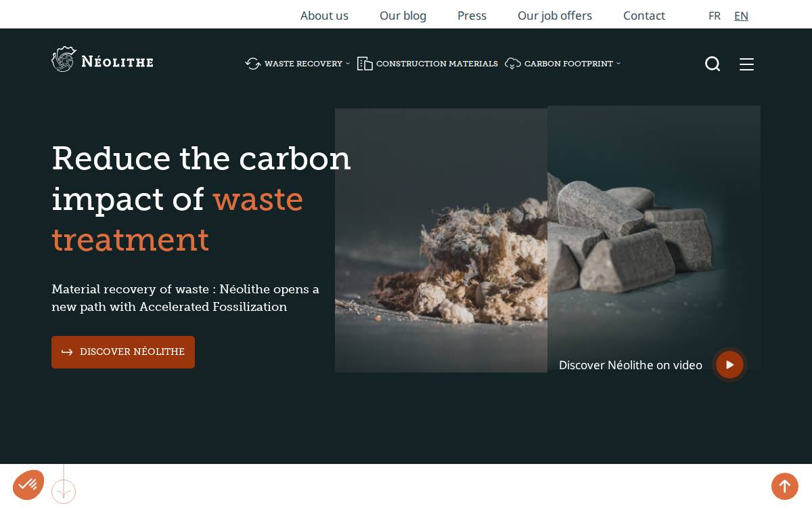812x508 pixels.
Task: Open the search magnifier icon
Action: click(x=713, y=64)
